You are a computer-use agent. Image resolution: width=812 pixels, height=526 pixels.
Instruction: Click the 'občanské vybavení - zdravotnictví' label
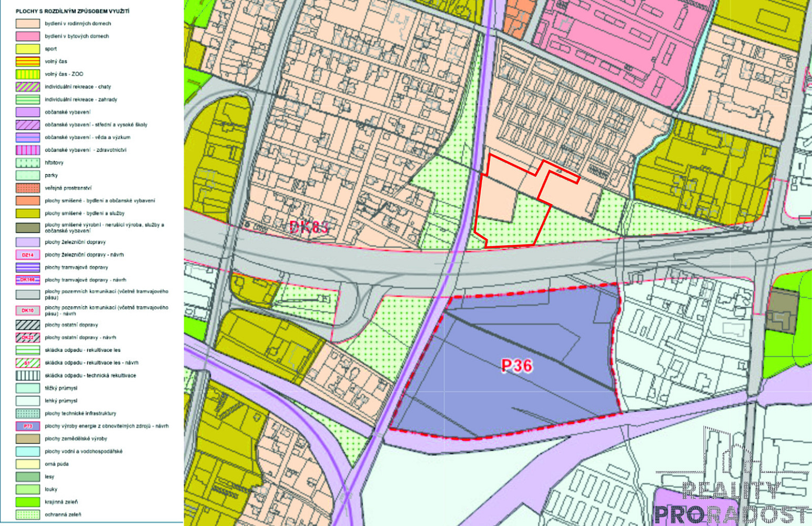coord(85,150)
